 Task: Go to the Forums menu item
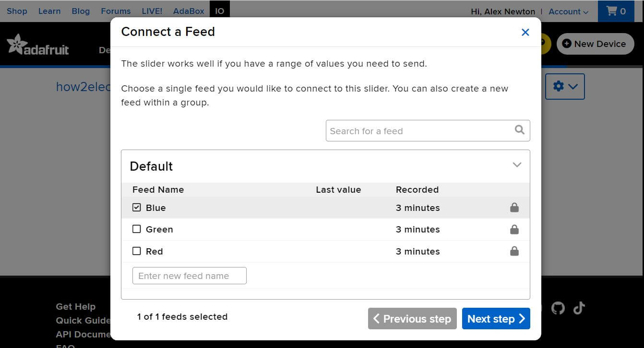[x=116, y=11]
